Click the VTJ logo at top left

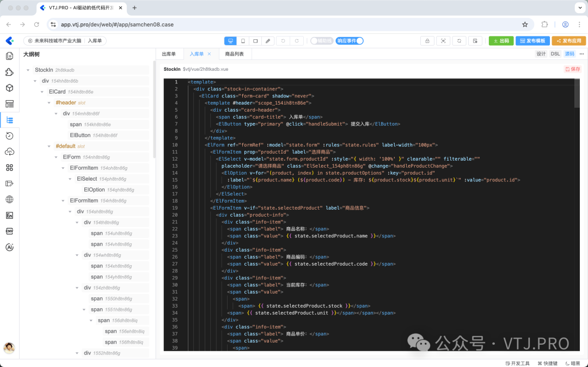(9, 40)
